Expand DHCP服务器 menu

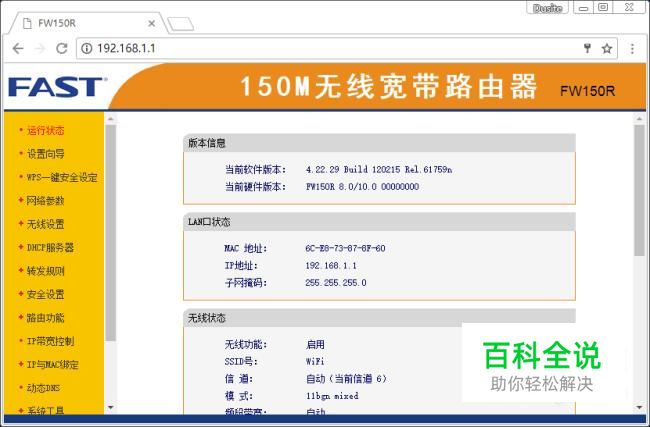50,247
